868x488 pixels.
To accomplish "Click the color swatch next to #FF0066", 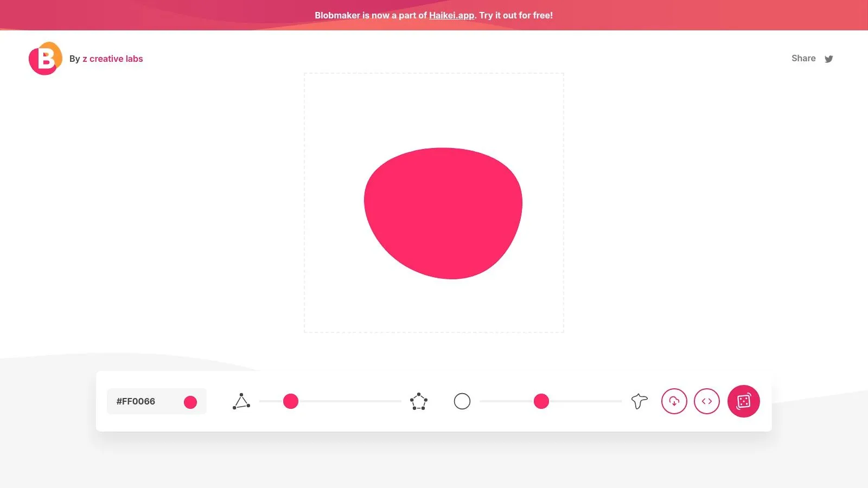I will click(x=190, y=401).
